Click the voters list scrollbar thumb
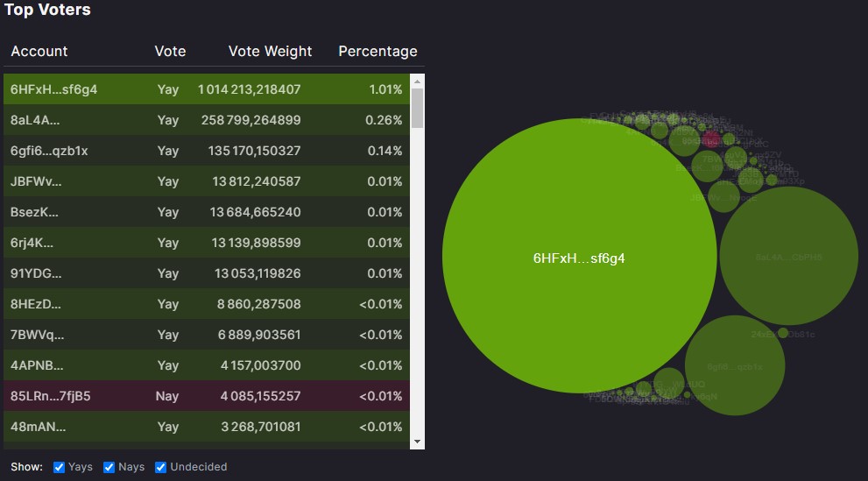The image size is (868, 481). click(x=417, y=109)
